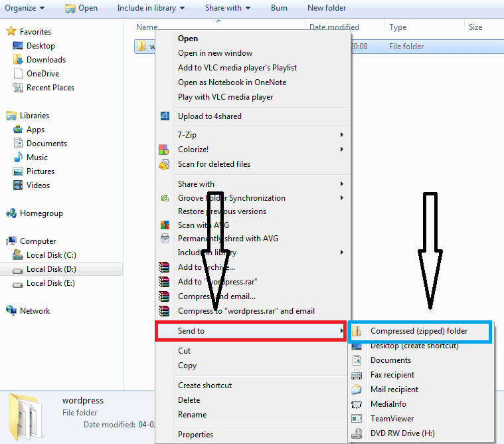Viewport: 504px width, 444px height.
Task: Click WinRAR icon beside Add to archive
Action: pos(164,267)
